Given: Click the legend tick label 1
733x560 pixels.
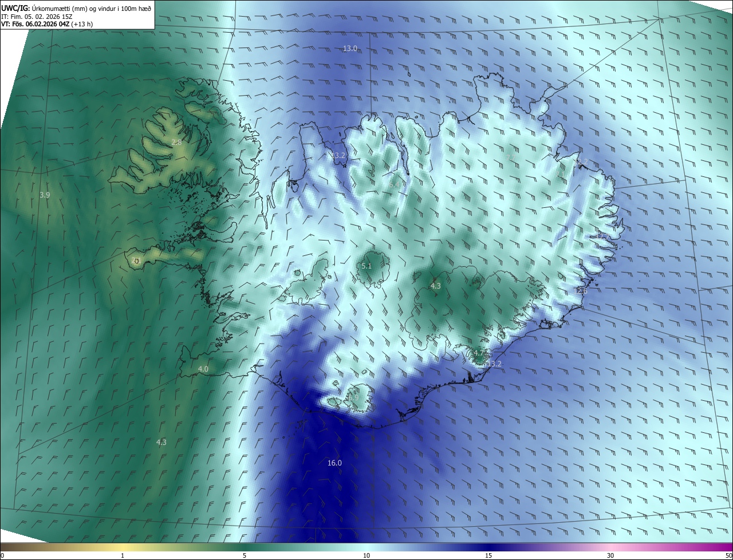Looking at the screenshot, I should (123, 555).
